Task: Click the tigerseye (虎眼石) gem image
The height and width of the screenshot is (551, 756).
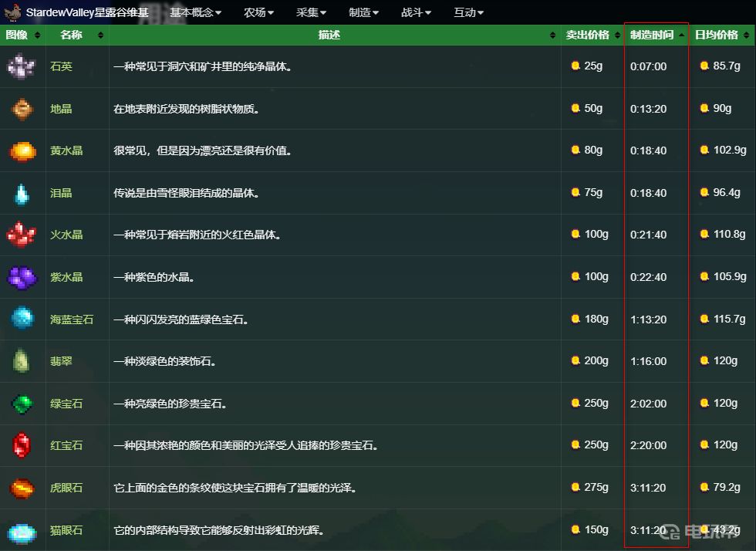Action: click(22, 488)
